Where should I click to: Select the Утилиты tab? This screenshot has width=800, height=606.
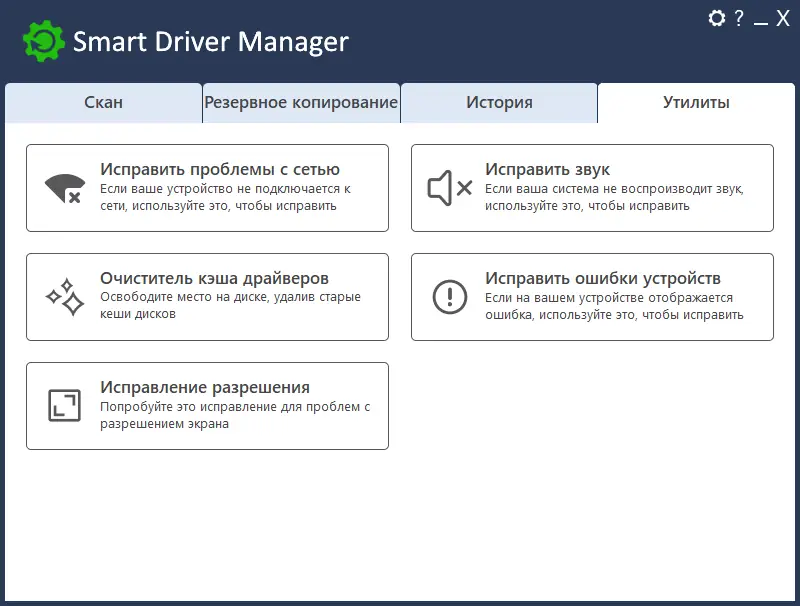(696, 102)
